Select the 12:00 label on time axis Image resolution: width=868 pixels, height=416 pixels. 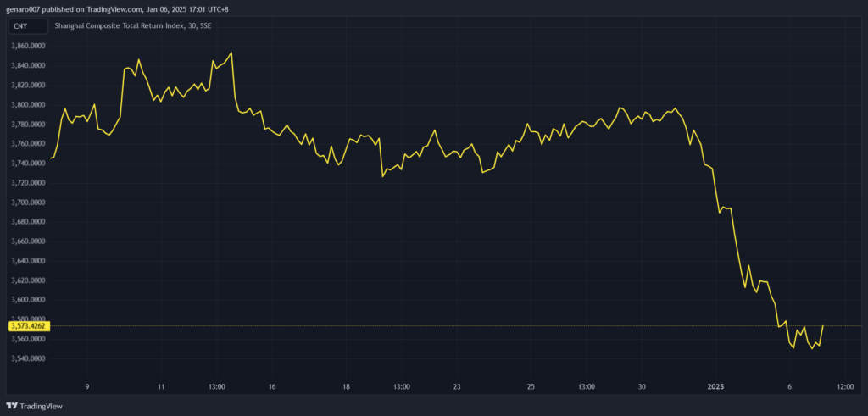pyautogui.click(x=845, y=386)
